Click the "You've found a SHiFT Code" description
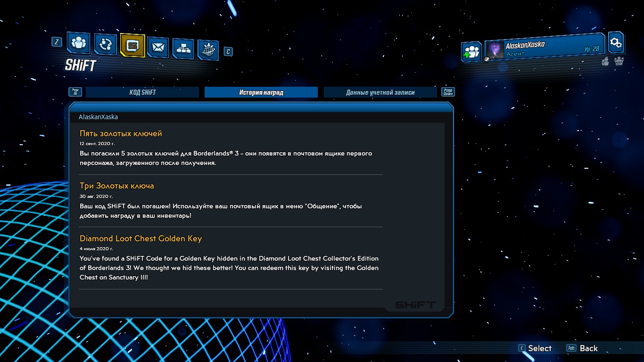This screenshot has height=362, width=644. coord(229,268)
